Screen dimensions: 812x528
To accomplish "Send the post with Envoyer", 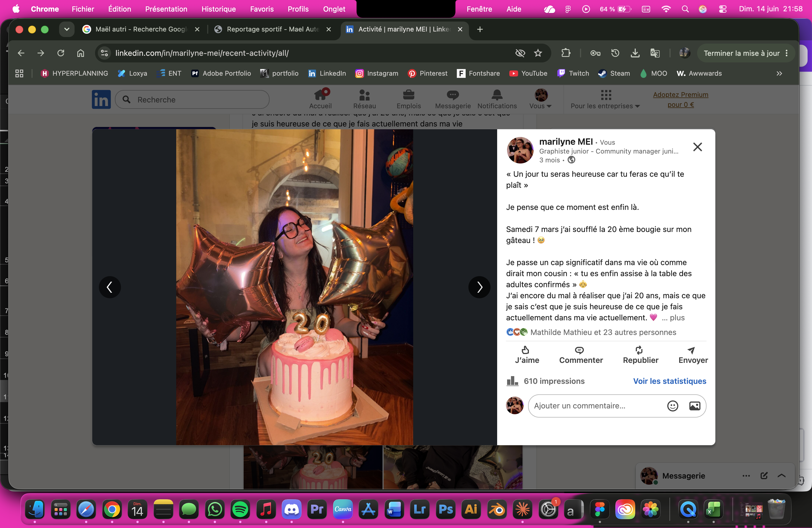I will 693,355.
